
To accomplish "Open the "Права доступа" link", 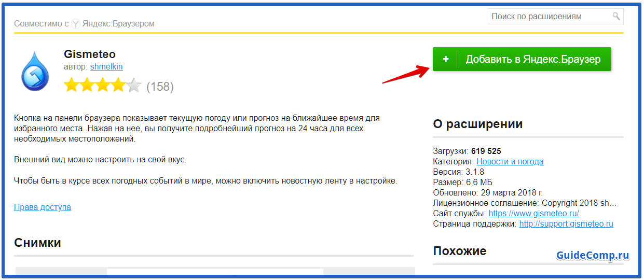I will (x=43, y=207).
